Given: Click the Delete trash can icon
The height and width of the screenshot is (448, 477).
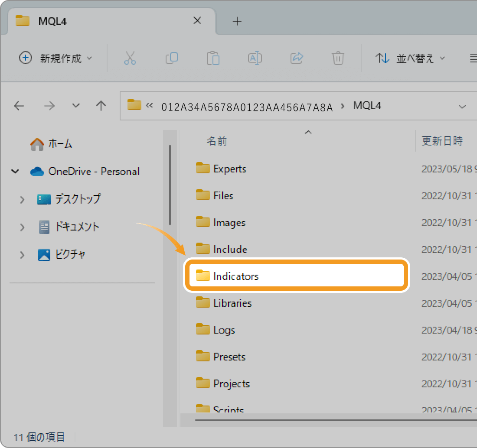Looking at the screenshot, I should point(338,58).
